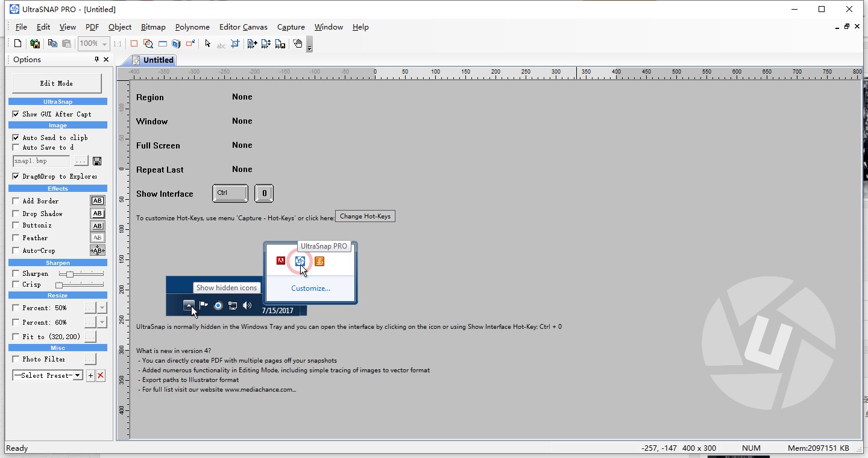Click the paste from clipboard icon
The width and height of the screenshot is (868, 458).
point(66,43)
